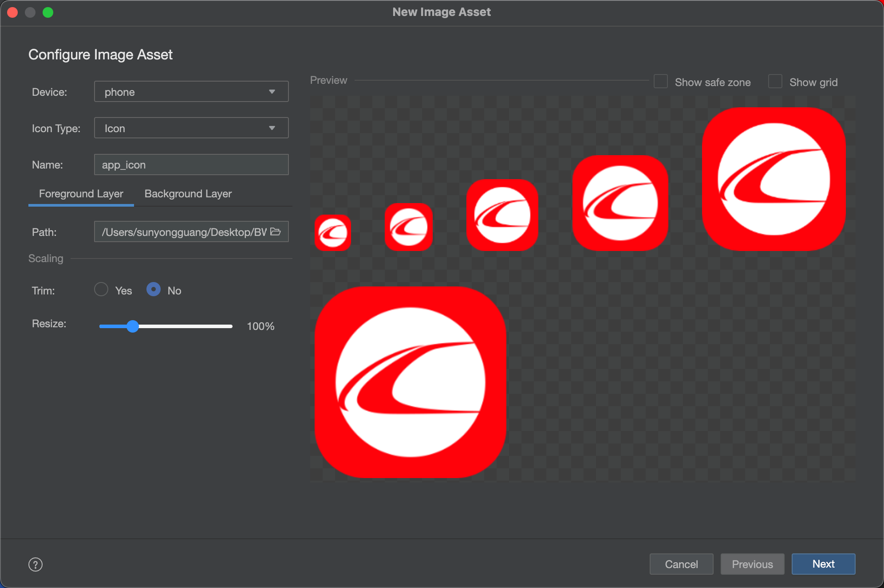The width and height of the screenshot is (884, 588).
Task: Click the smallest preview app icon
Action: pyautogui.click(x=333, y=232)
